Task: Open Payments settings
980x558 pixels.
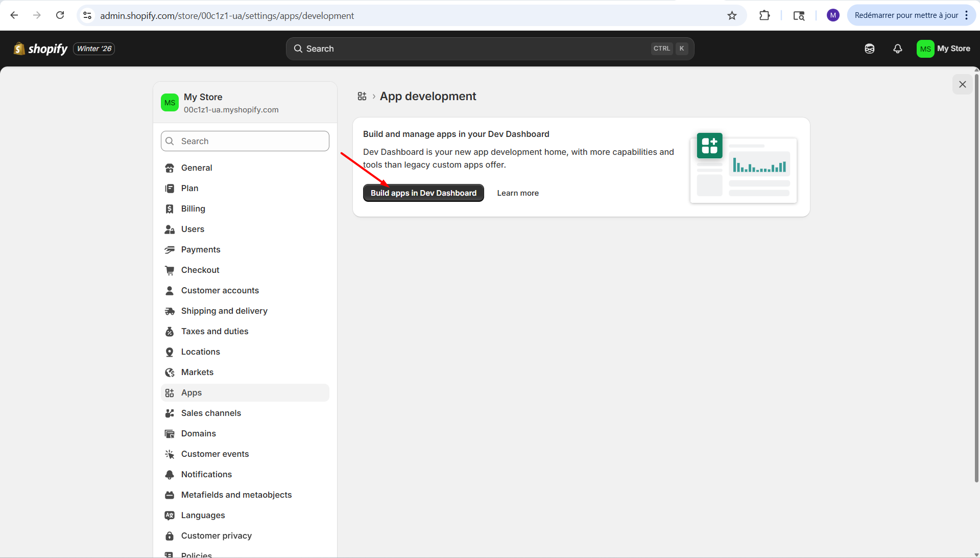Action: tap(201, 249)
